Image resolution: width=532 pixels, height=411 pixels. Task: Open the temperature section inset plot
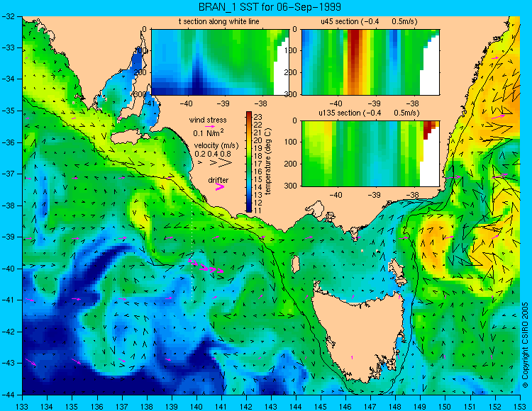[220, 62]
